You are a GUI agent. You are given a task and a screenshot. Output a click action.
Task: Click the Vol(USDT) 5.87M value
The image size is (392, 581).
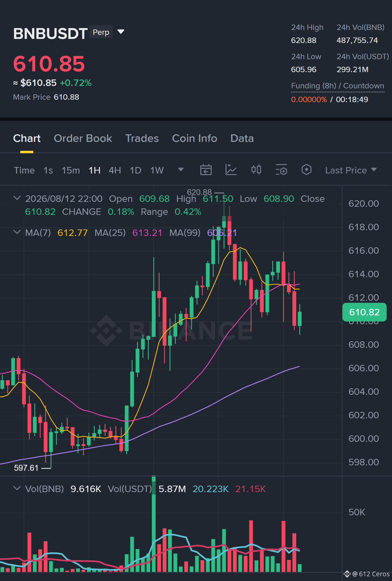pos(172,489)
